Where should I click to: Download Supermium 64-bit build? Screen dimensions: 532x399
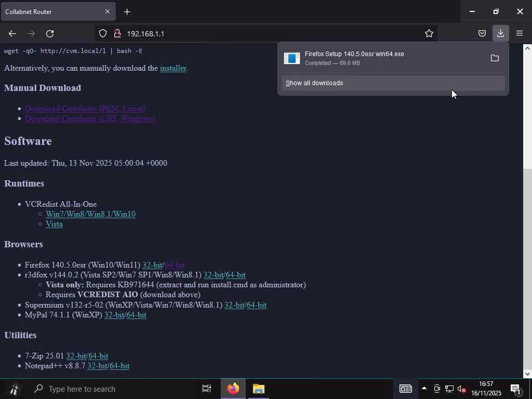tap(257, 305)
